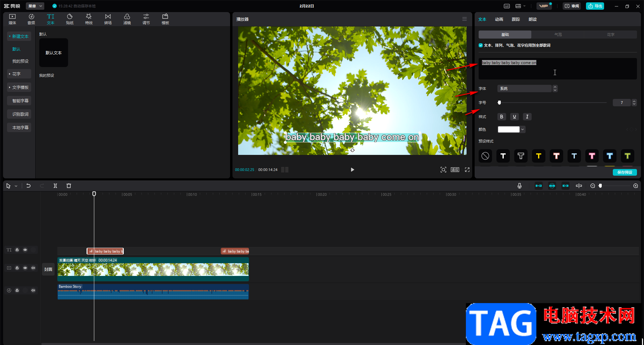The width and height of the screenshot is (644, 345).
Task: Switch to the 气泡 bubble sub-tab
Action: point(558,35)
